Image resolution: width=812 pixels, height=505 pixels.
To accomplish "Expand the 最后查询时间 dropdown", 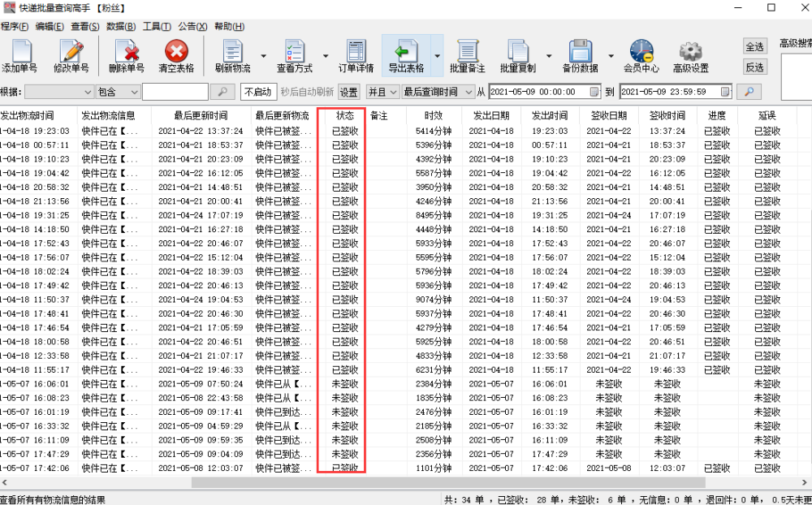I will [438, 92].
